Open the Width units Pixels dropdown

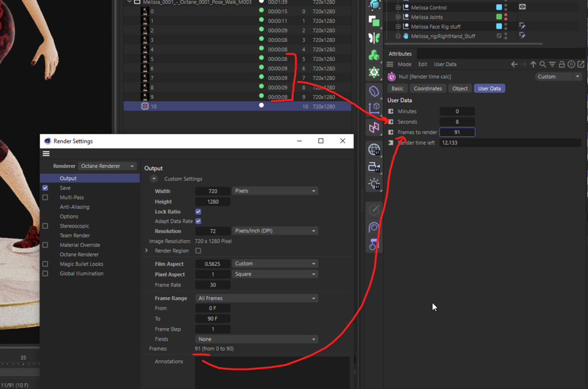coord(275,191)
